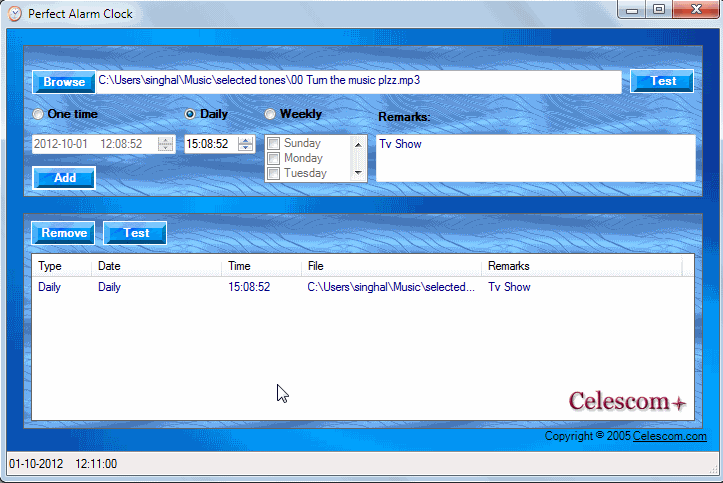Click the Time column header
Screen dimensions: 723x483
261,266
